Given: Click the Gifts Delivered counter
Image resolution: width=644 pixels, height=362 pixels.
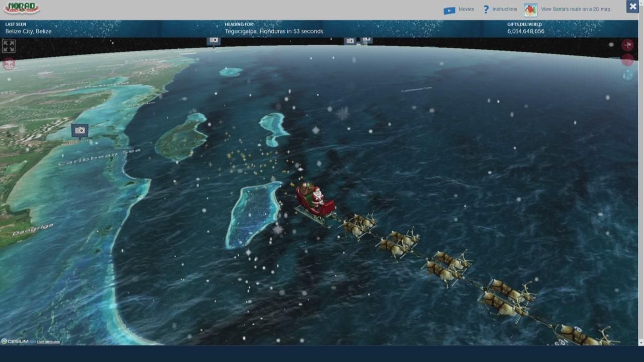Looking at the screenshot, I should point(525,31).
